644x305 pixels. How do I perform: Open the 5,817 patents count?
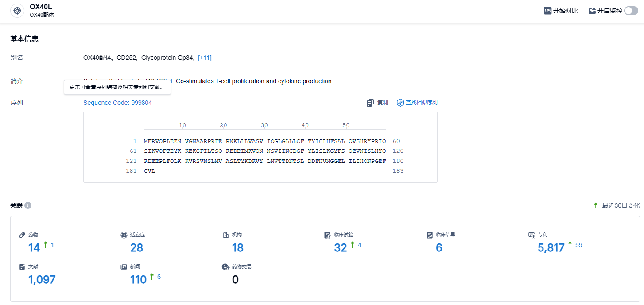click(x=551, y=248)
